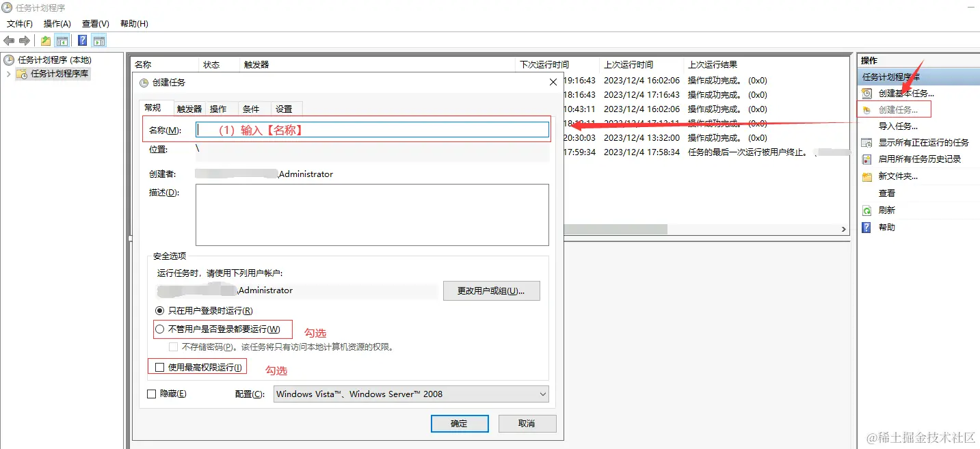
Task: Click the 状态 column header
Action: tap(211, 65)
